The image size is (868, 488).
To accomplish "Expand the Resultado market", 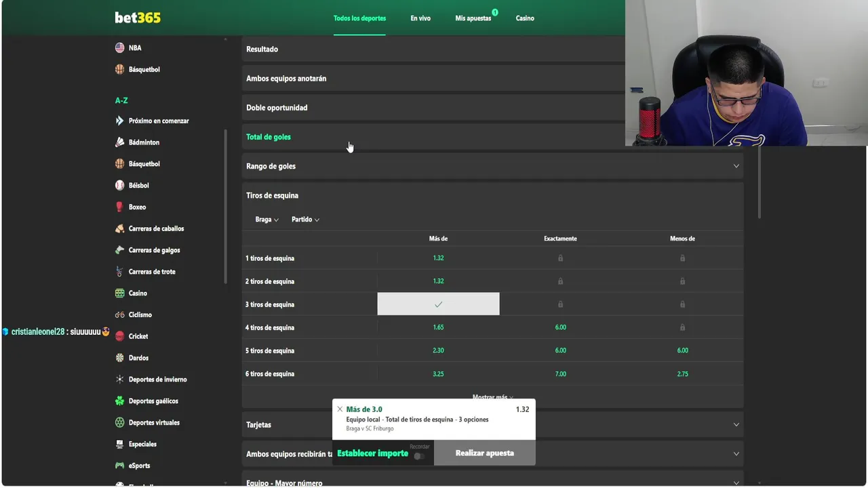I will point(433,49).
